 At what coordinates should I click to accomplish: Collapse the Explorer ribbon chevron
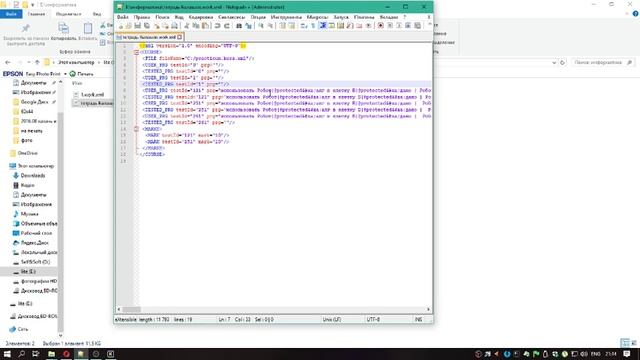pyautogui.click(x=628, y=14)
